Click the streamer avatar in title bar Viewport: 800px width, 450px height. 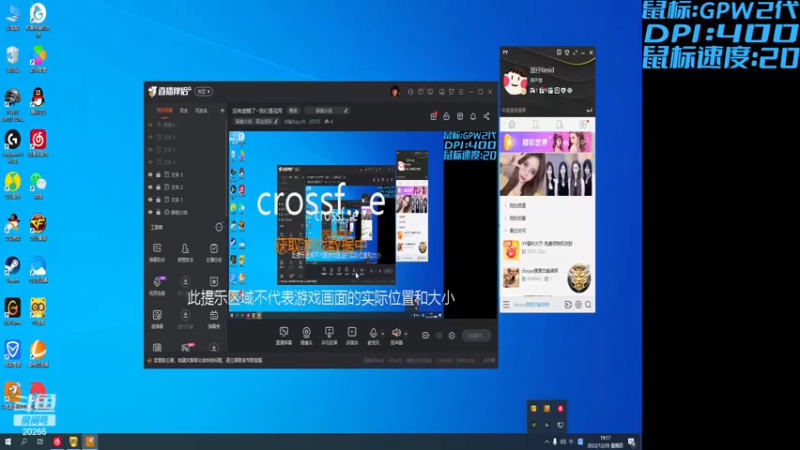coord(394,92)
